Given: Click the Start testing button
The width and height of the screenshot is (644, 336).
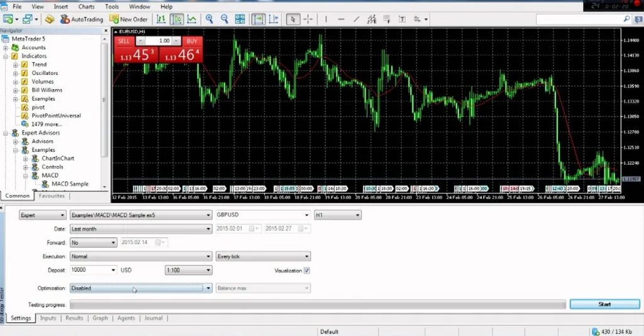Looking at the screenshot, I should 604,305.
